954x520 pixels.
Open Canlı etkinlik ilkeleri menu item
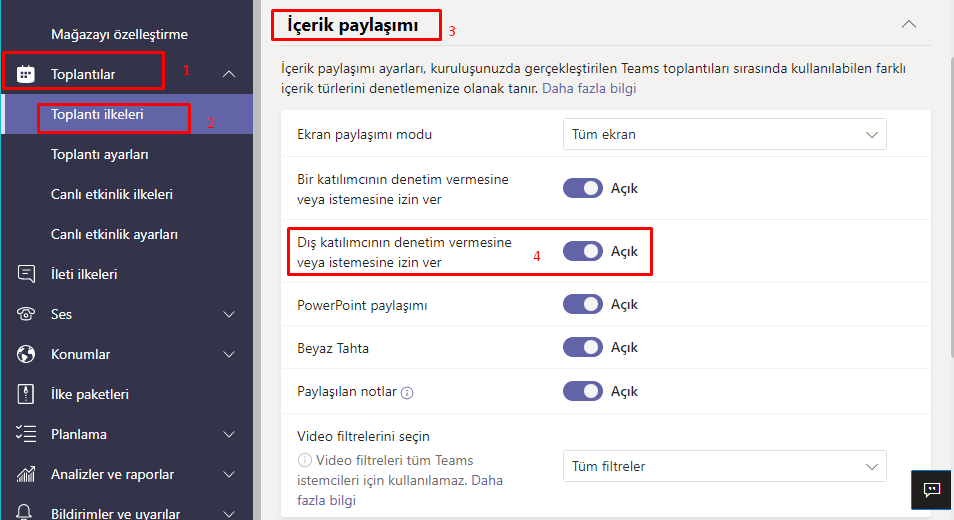point(112,194)
